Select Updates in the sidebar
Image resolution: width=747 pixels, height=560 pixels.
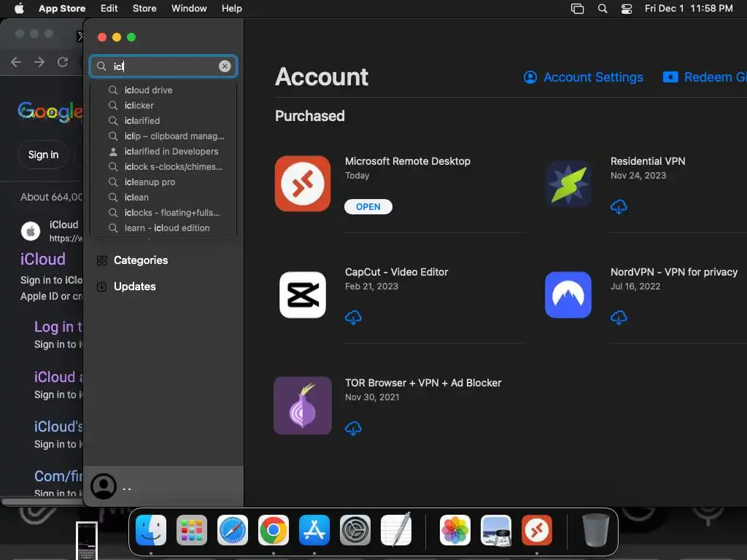[135, 287]
